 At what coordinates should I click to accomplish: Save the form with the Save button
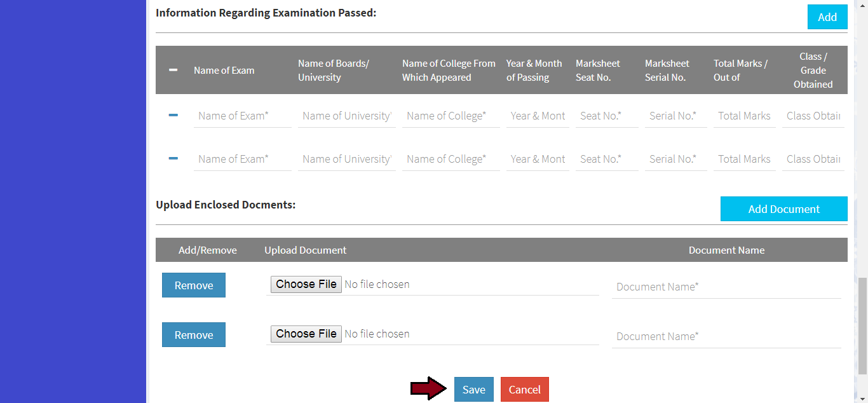(473, 390)
